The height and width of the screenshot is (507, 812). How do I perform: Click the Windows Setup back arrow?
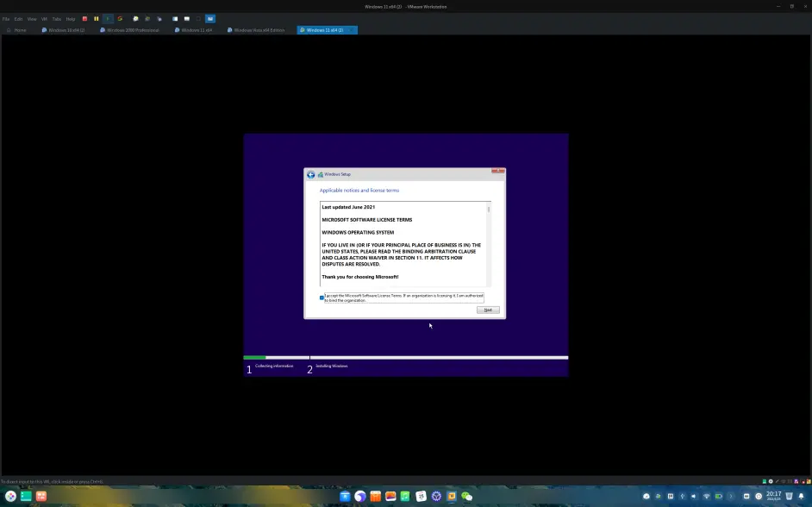(310, 174)
